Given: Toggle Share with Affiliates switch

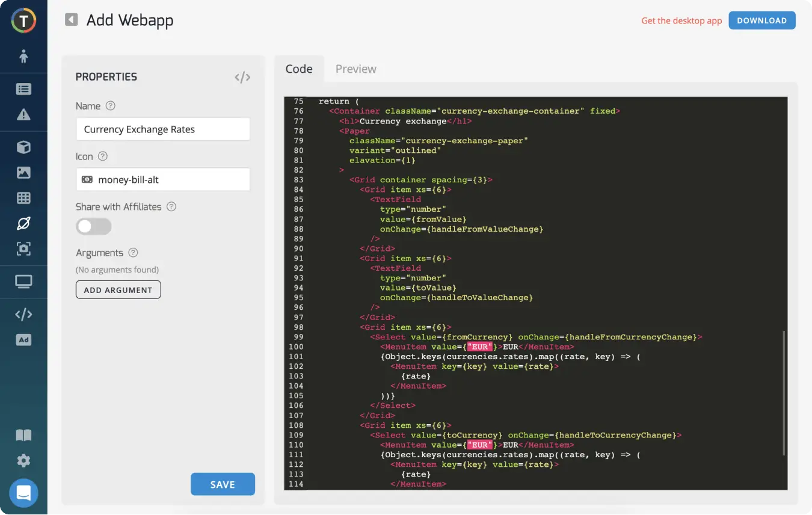Looking at the screenshot, I should (x=93, y=226).
